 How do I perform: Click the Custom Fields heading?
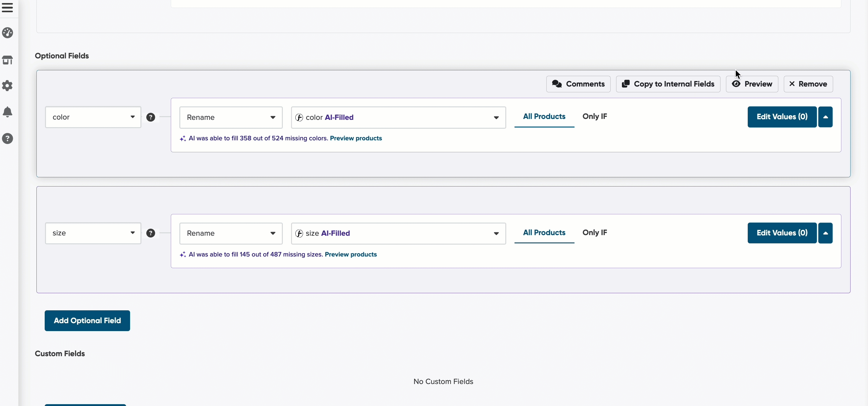pyautogui.click(x=60, y=354)
